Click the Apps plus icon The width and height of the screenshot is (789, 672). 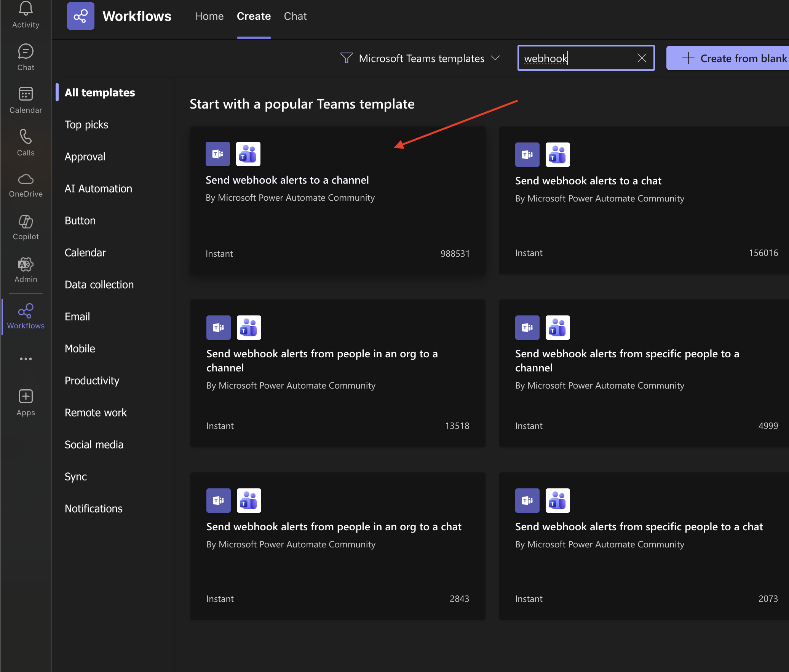(26, 397)
